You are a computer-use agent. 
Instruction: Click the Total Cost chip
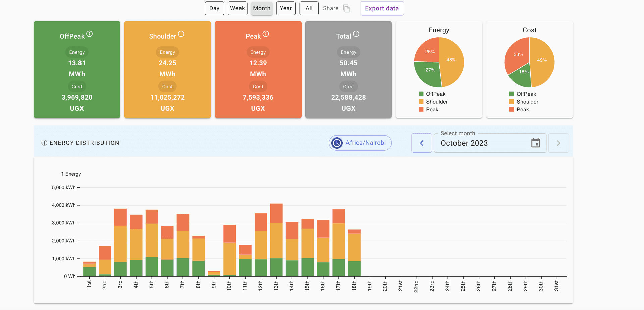348,87
